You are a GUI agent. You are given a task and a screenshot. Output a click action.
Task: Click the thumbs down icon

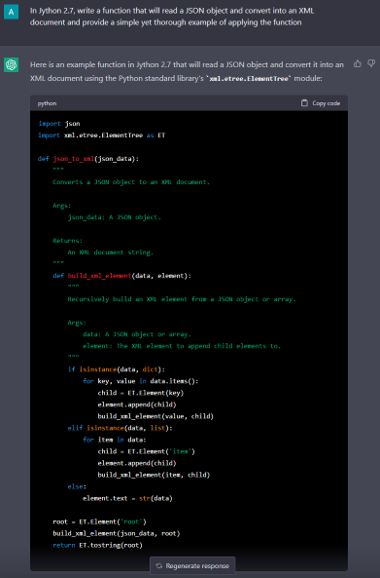click(x=371, y=64)
